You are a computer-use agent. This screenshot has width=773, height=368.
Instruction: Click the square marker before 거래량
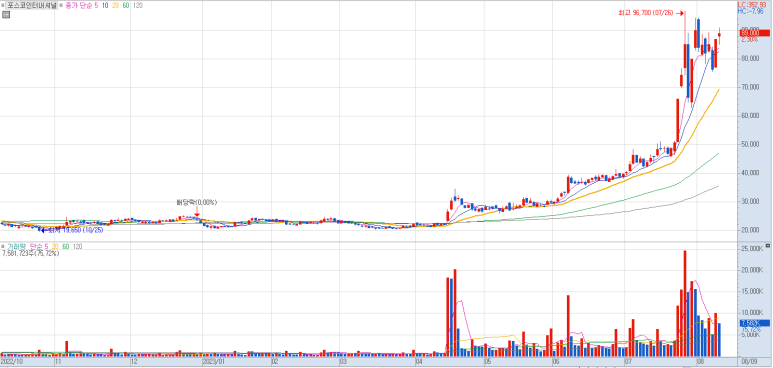click(x=3, y=246)
